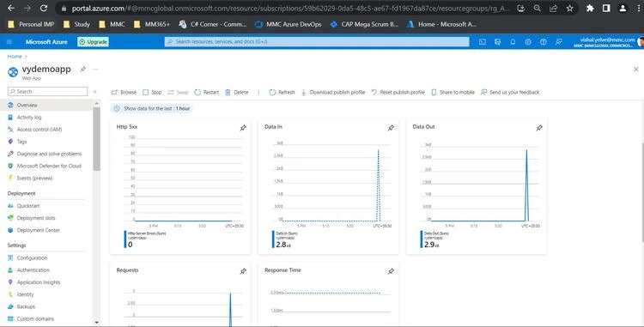Reset publish profile
Image resolution: width=644 pixels, height=327 pixels.
coord(398,93)
